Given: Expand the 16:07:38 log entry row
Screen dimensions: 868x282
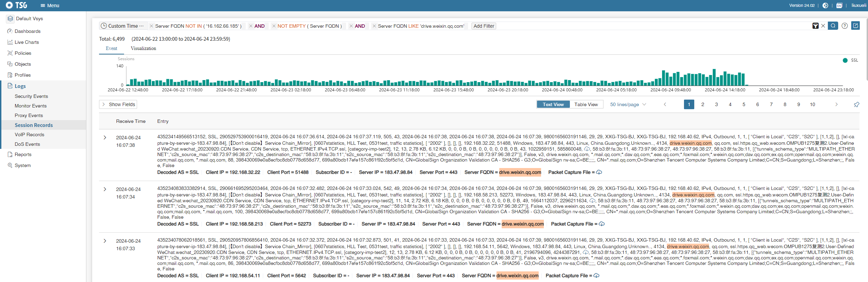Looking at the screenshot, I should [x=105, y=138].
